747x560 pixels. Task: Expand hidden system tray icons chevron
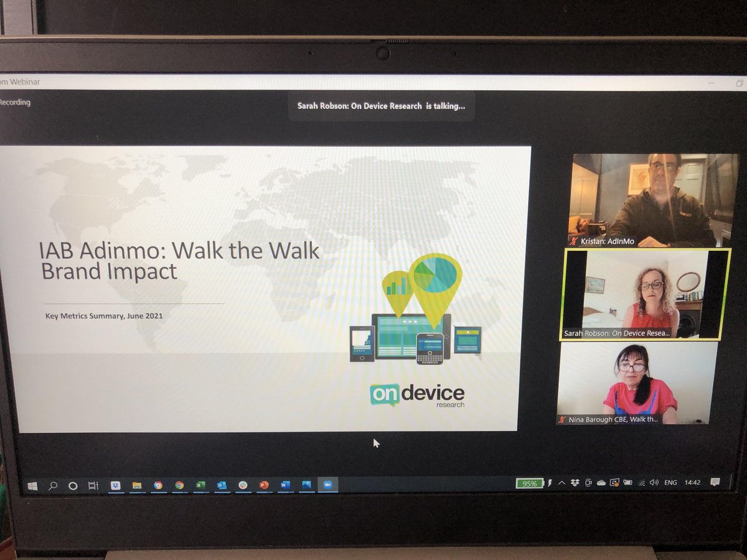click(561, 483)
